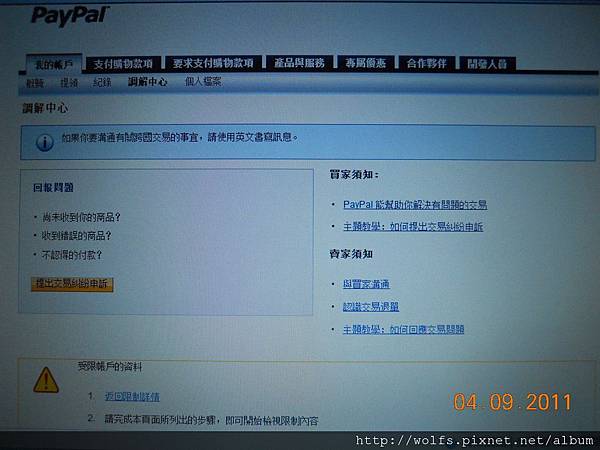Click the 受限帳戶的資料 heading

[x=110, y=367]
